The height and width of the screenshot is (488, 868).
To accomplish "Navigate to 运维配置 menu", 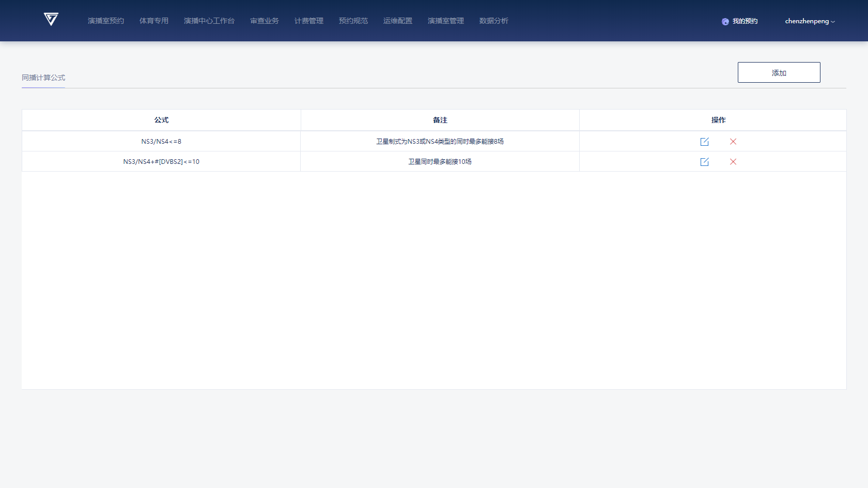I will coord(398,21).
